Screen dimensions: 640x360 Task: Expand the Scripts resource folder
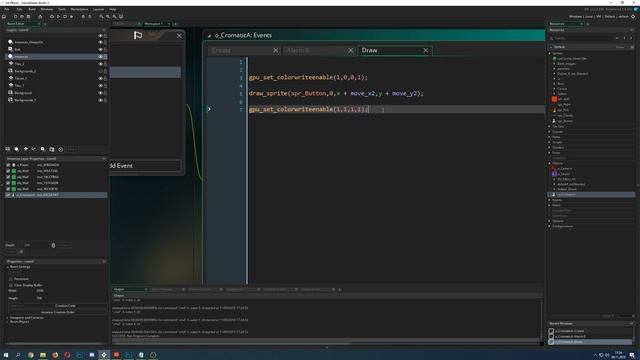550,142
